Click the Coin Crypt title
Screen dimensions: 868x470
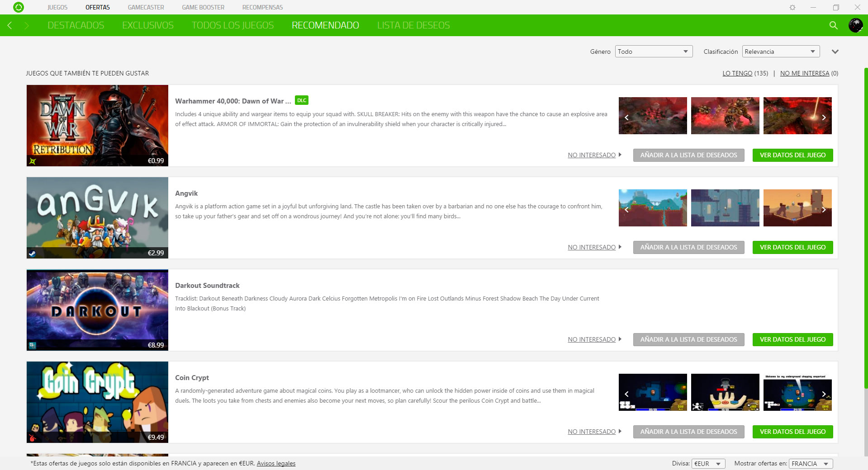(x=192, y=378)
